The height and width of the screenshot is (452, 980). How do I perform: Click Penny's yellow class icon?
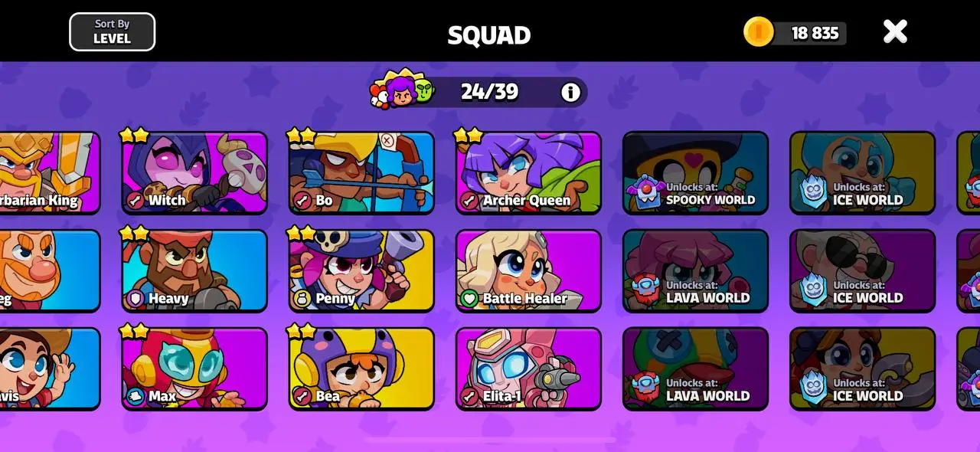[302, 298]
